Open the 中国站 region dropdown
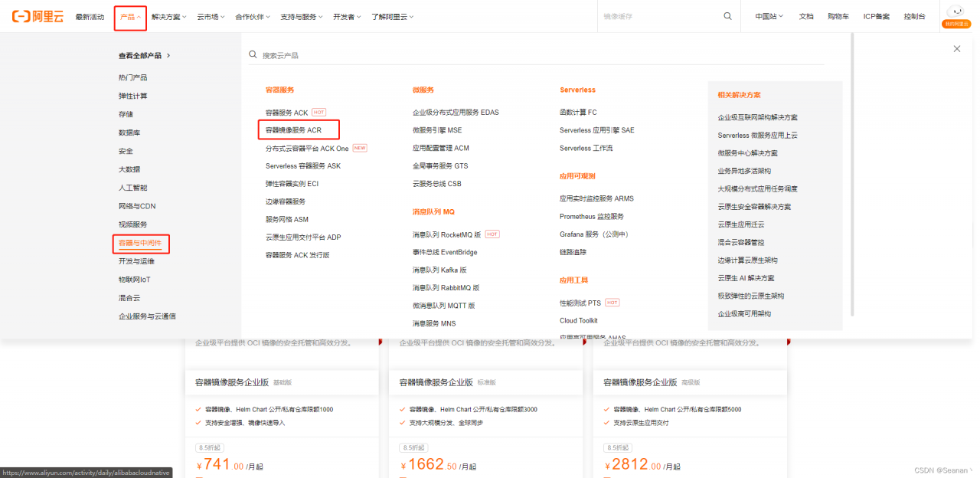 769,17
